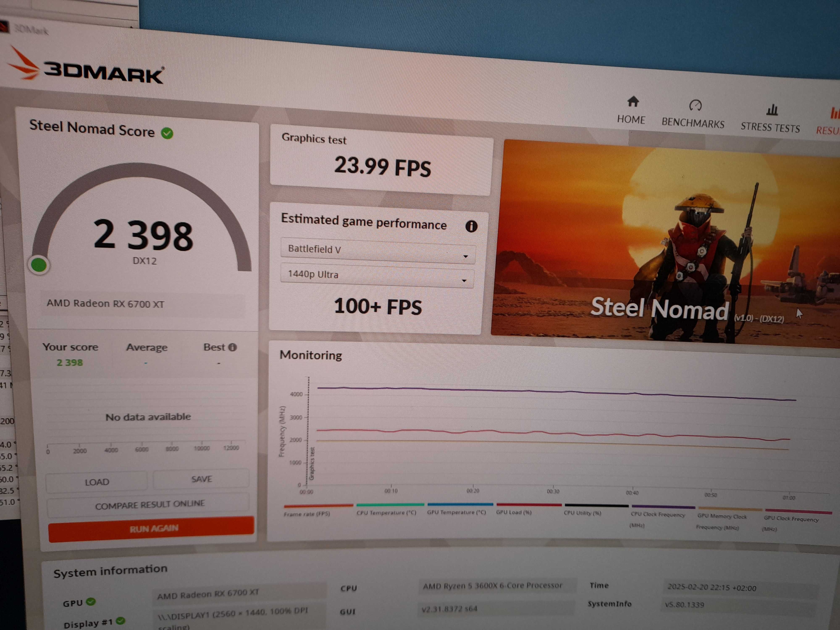Screen dimensions: 840x630
Task: Click the 23.99 FPS graphics test value
Action: coord(382,167)
